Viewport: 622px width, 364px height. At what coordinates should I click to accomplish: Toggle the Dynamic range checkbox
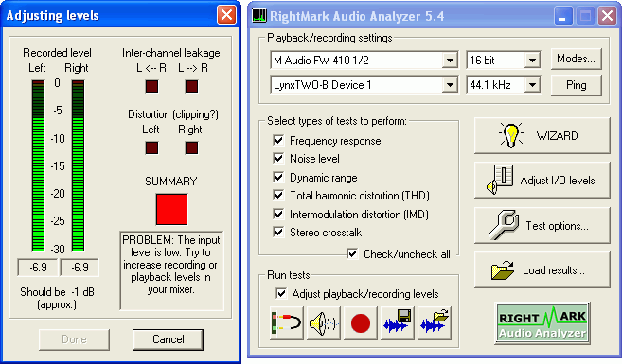point(278,177)
